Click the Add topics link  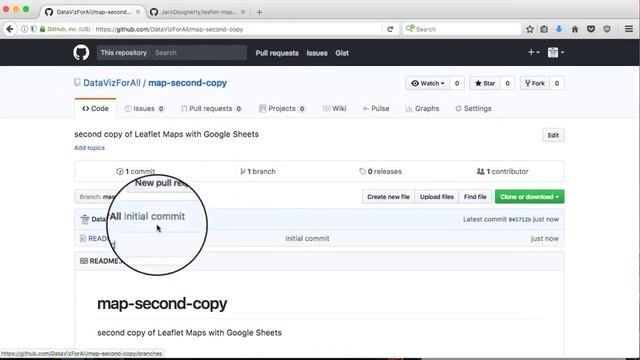point(89,148)
